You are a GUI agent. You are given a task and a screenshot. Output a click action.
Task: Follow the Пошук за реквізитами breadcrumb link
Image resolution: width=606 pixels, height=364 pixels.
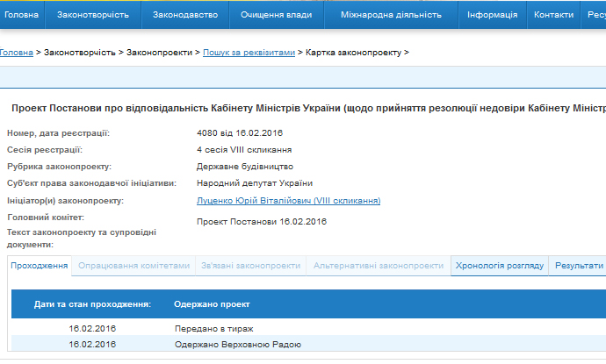click(249, 53)
